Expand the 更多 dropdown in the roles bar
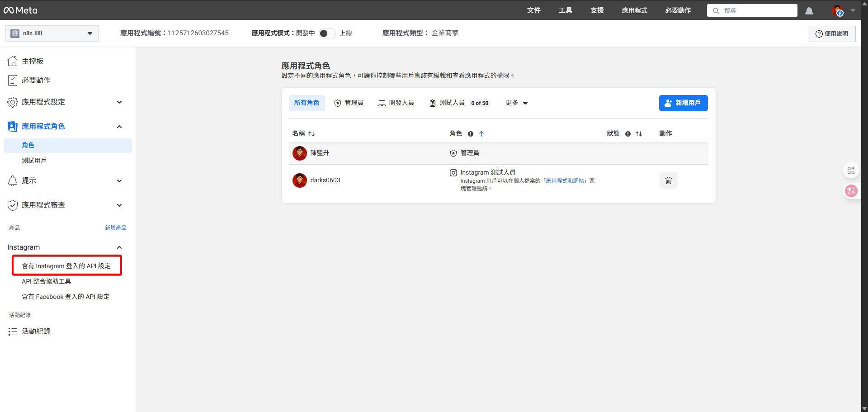 (x=517, y=103)
